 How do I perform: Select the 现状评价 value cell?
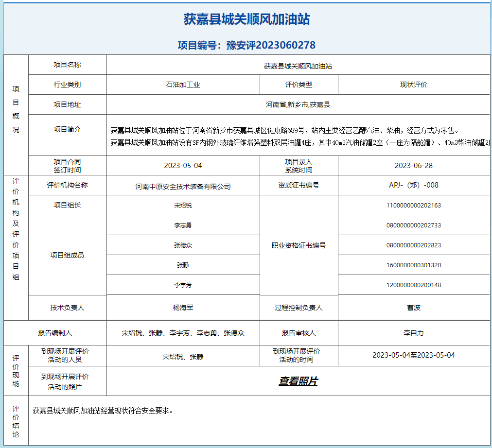(414, 85)
